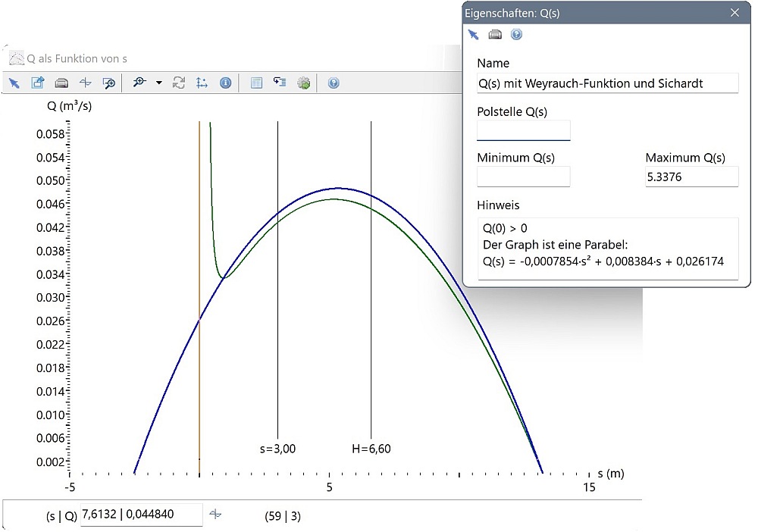Click the legend list icon
Viewport: 758px width, 532px height.
[280, 83]
